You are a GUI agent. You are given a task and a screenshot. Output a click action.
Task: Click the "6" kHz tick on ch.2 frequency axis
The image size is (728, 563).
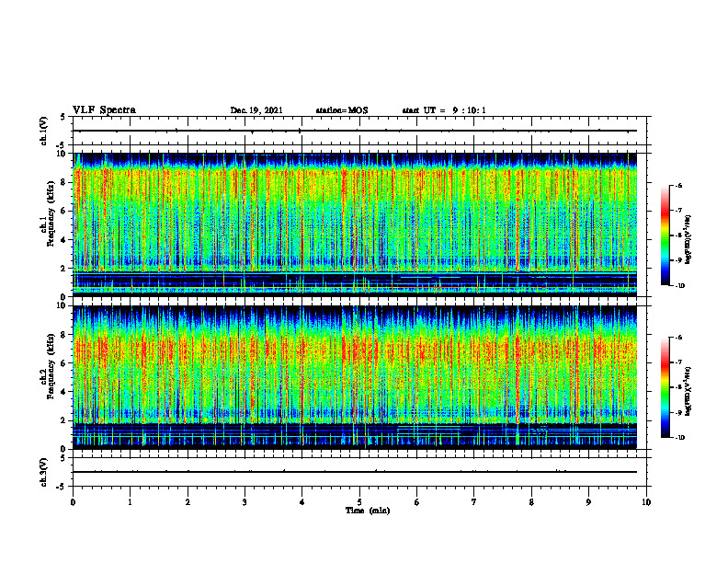pyautogui.click(x=64, y=362)
